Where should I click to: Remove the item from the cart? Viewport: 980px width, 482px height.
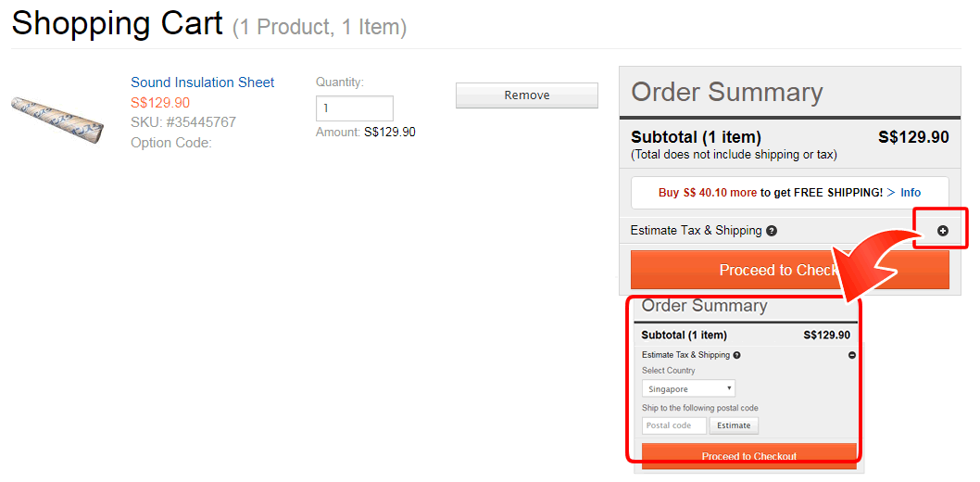point(526,95)
